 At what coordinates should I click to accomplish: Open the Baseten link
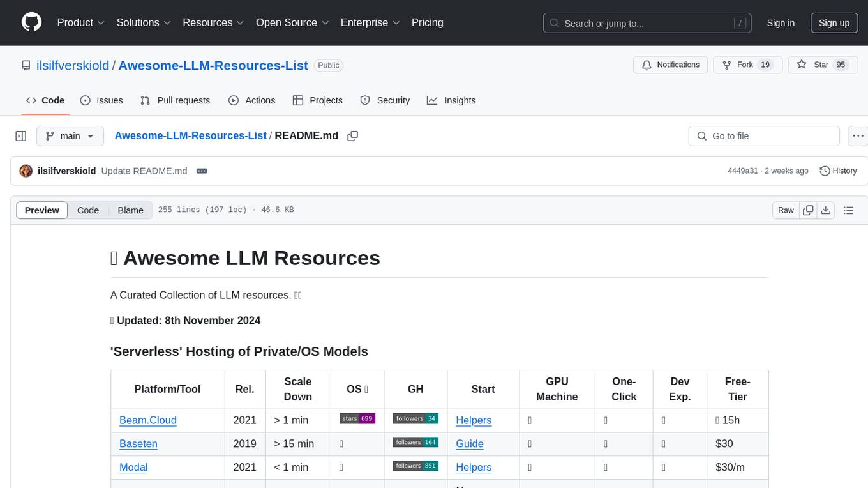pos(138,444)
